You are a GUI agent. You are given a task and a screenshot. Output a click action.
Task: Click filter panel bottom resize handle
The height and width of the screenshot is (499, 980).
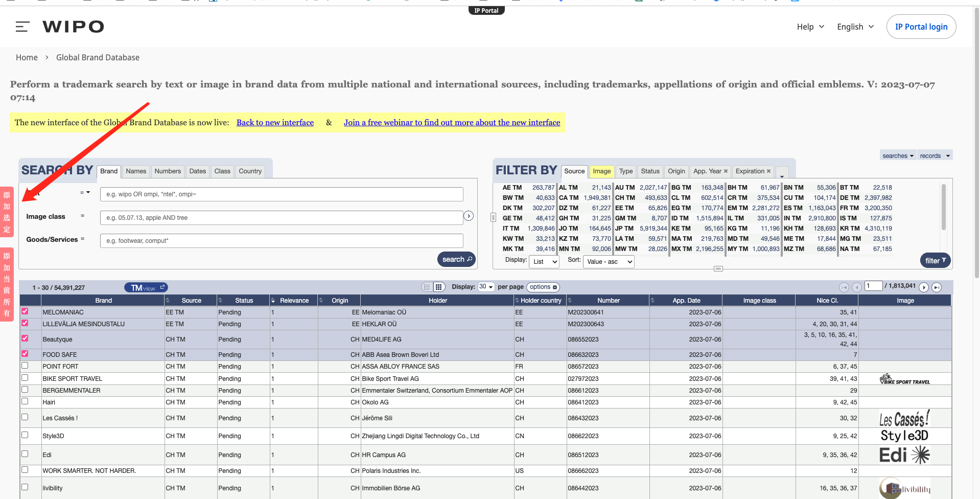(x=718, y=268)
